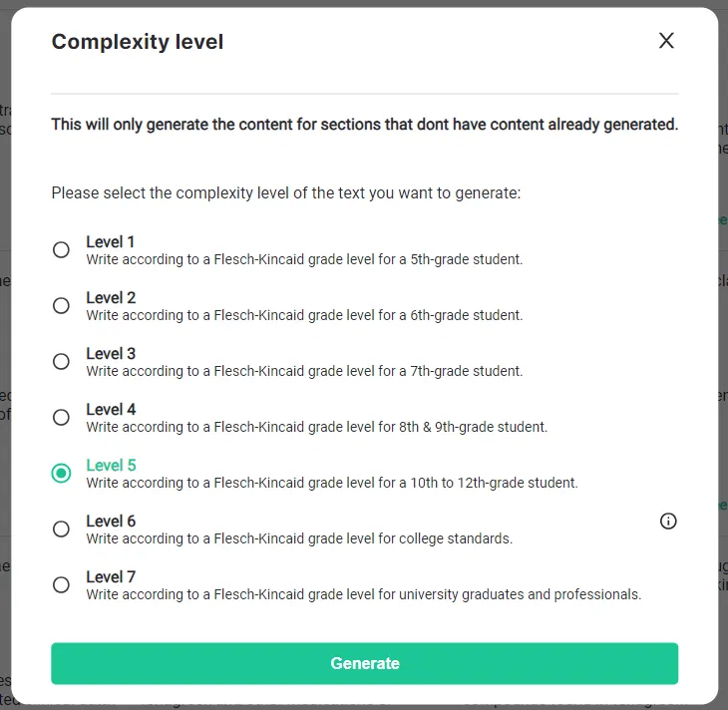
Task: Click the 'Complexity level' dialog title
Action: tap(138, 42)
